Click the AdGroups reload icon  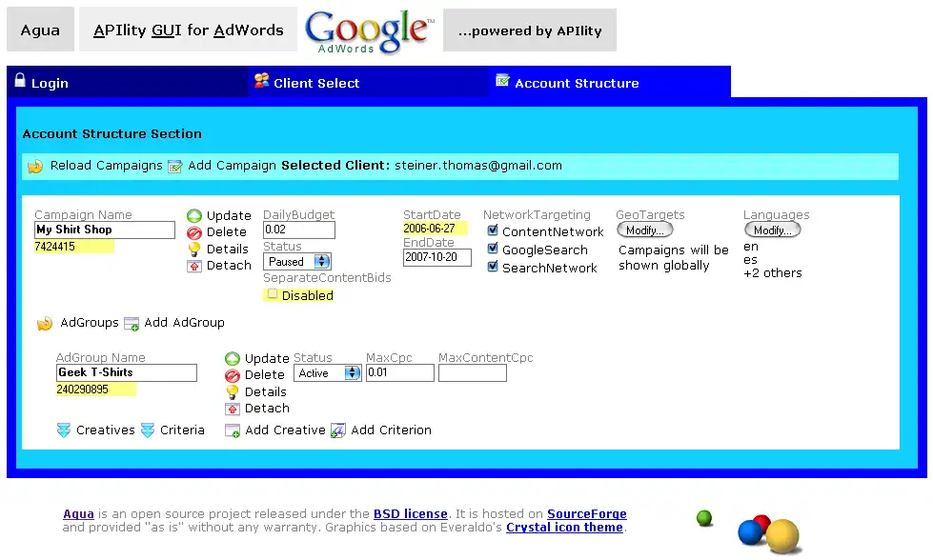(45, 324)
